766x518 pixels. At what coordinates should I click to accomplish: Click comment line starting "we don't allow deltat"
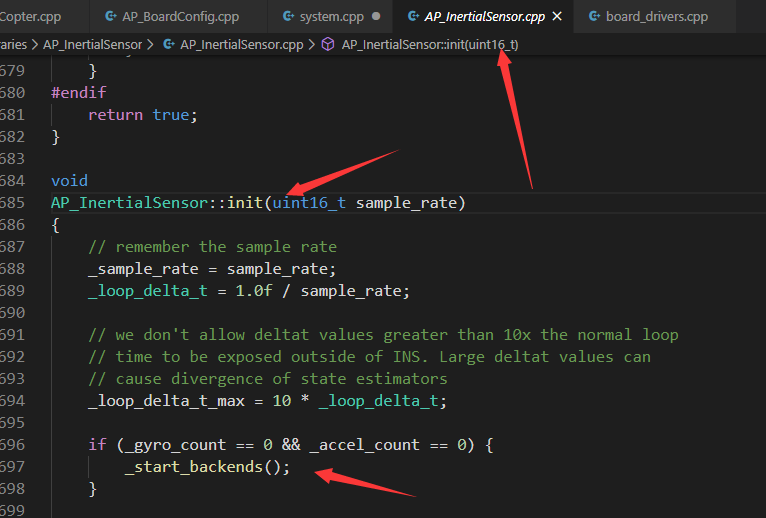click(x=383, y=334)
